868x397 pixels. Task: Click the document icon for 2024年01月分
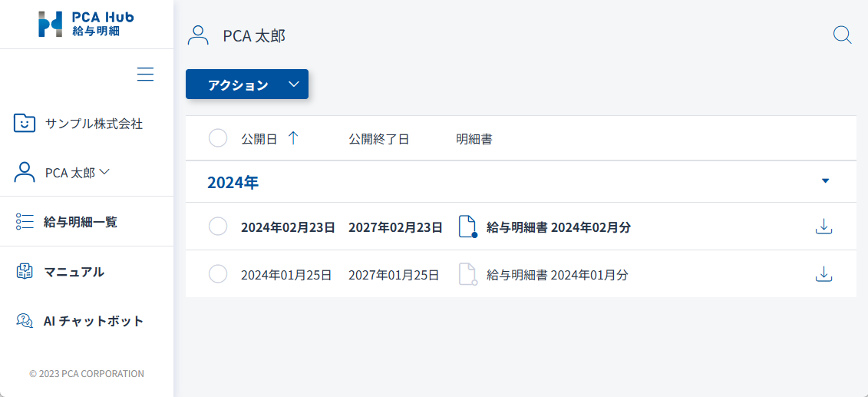(x=467, y=274)
